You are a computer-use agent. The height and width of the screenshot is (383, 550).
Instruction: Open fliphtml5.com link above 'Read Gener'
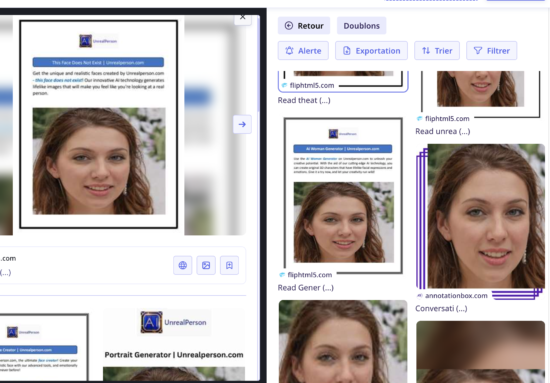(309, 275)
